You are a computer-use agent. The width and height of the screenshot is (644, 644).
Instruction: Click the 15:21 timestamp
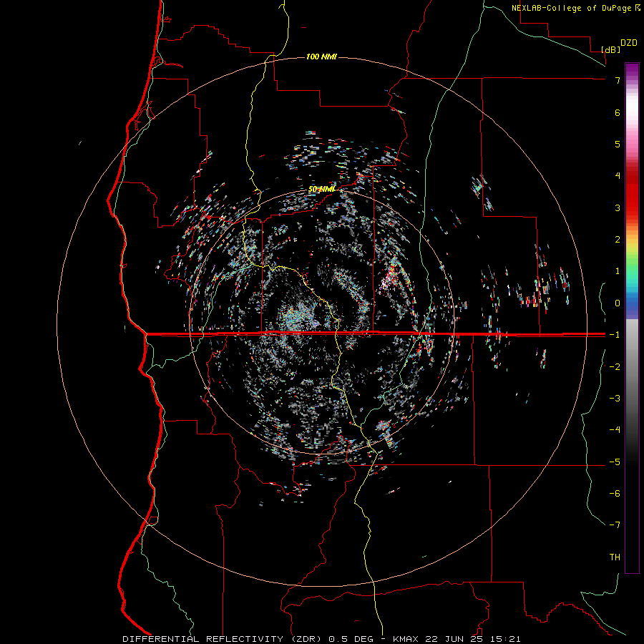pyautogui.click(x=507, y=639)
